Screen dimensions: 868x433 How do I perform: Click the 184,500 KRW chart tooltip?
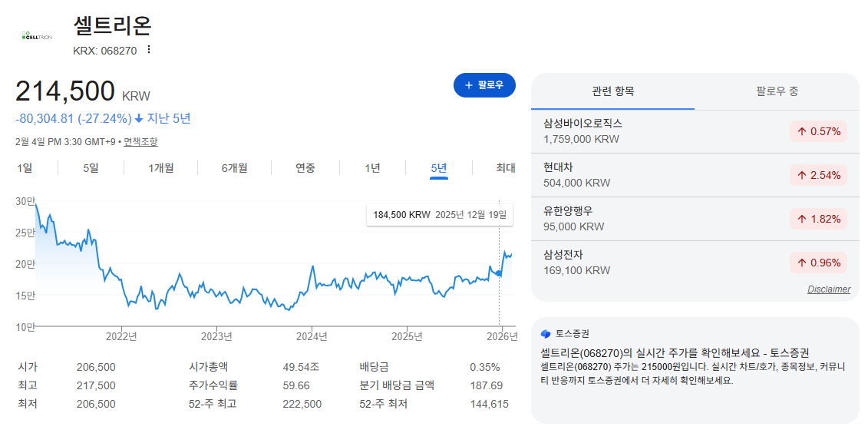[x=440, y=216]
